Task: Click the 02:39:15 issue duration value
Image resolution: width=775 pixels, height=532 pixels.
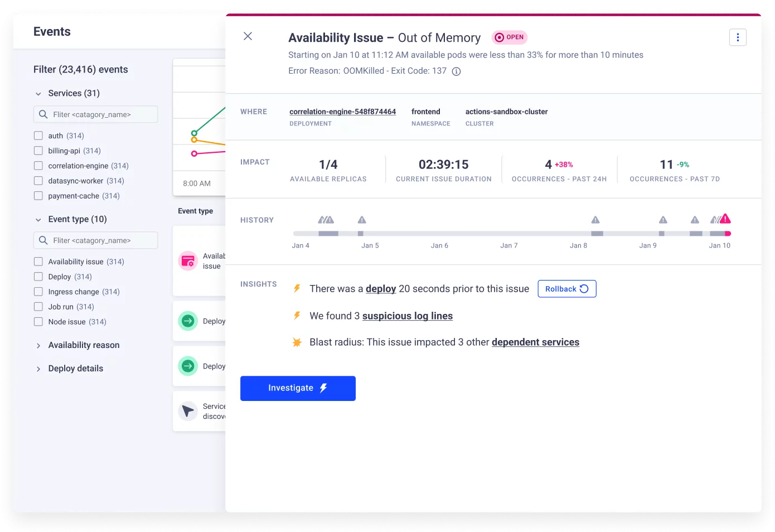Action: coord(444,165)
